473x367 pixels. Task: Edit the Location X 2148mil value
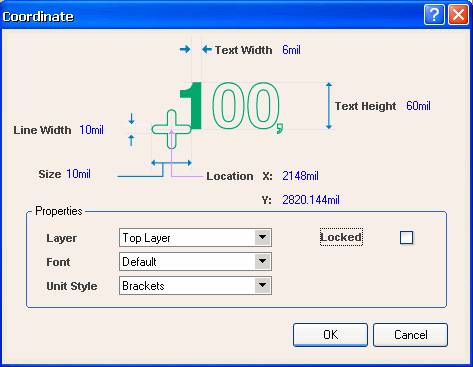tap(300, 176)
